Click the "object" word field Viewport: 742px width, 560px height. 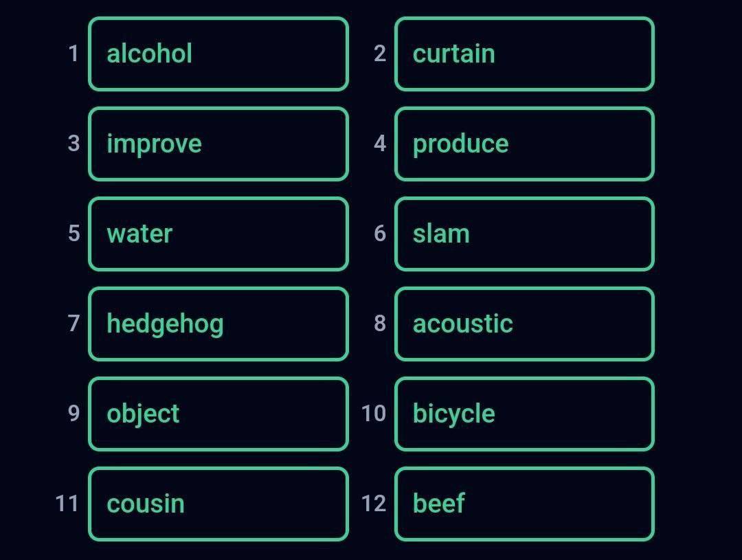pos(218,414)
